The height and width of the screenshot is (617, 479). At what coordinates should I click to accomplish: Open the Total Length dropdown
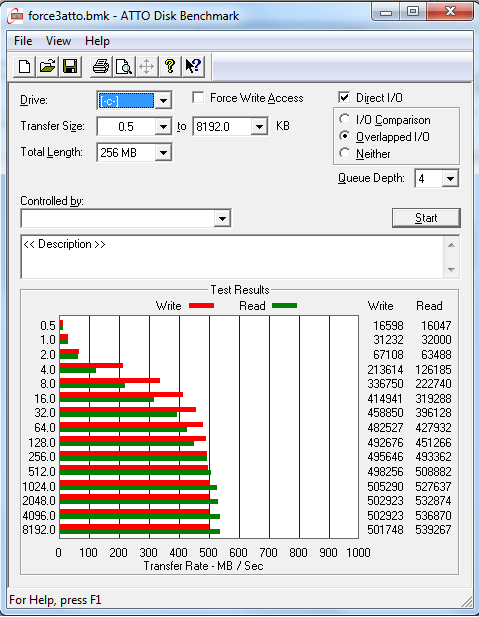163,153
